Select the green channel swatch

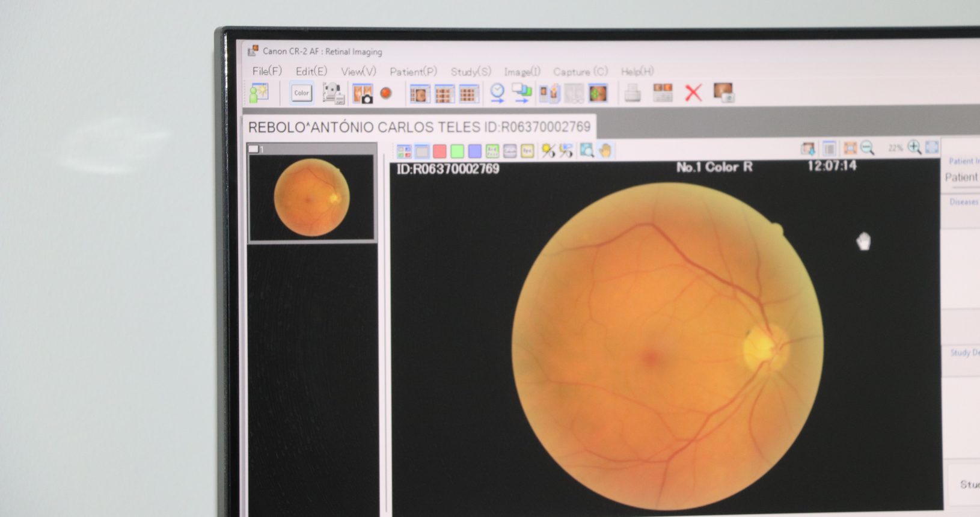[457, 151]
